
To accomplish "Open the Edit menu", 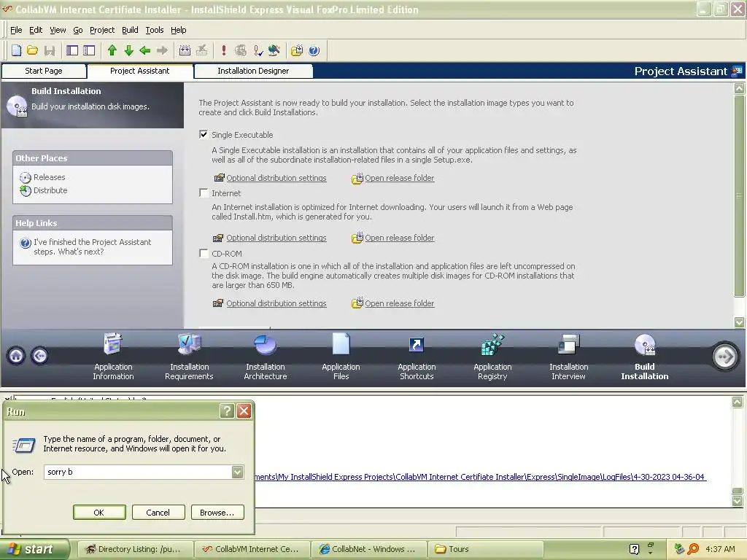I will (36, 30).
